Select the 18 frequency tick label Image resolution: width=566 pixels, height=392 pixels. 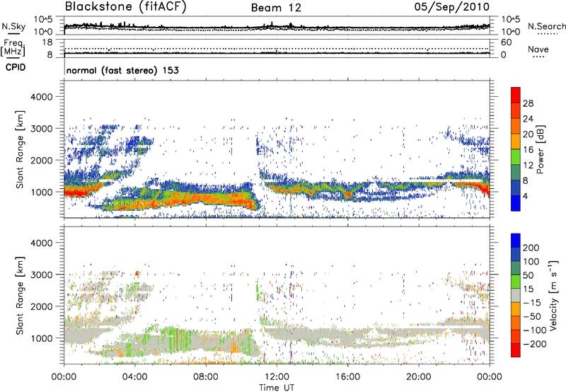pos(47,42)
